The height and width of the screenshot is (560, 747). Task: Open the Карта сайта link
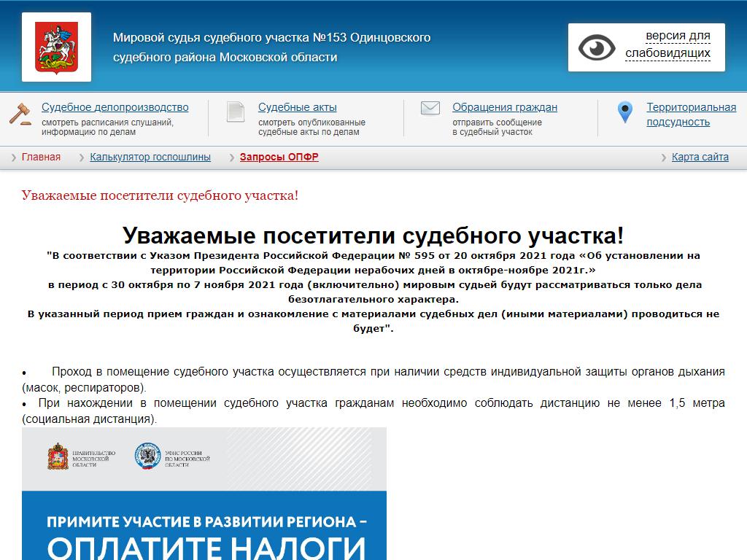click(x=700, y=157)
